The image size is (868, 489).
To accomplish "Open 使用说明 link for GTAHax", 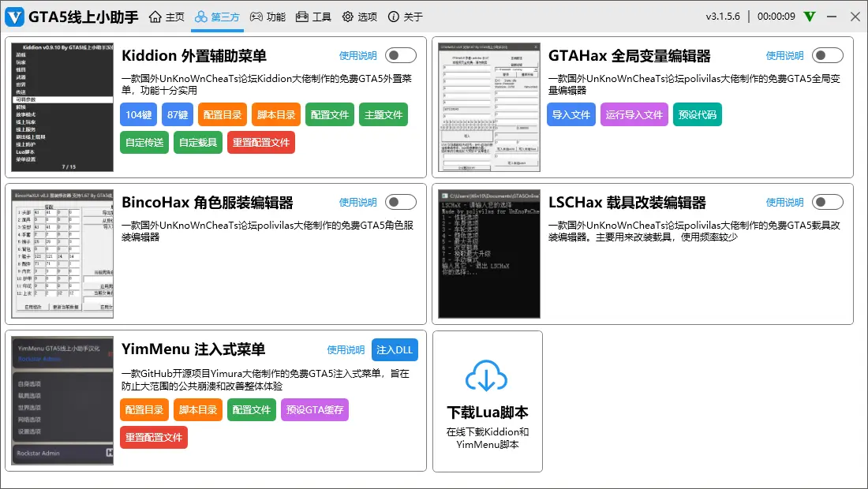I will point(784,55).
